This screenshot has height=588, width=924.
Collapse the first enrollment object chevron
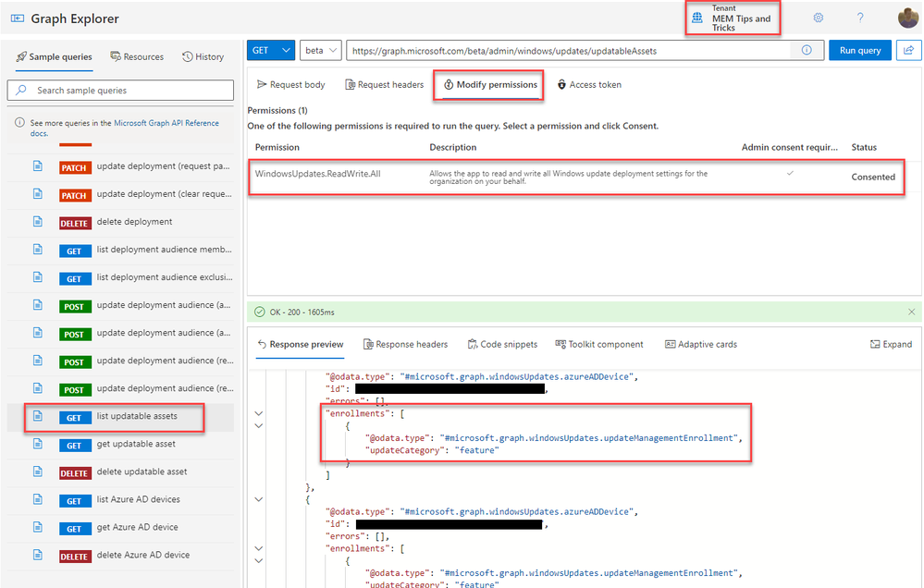click(259, 426)
